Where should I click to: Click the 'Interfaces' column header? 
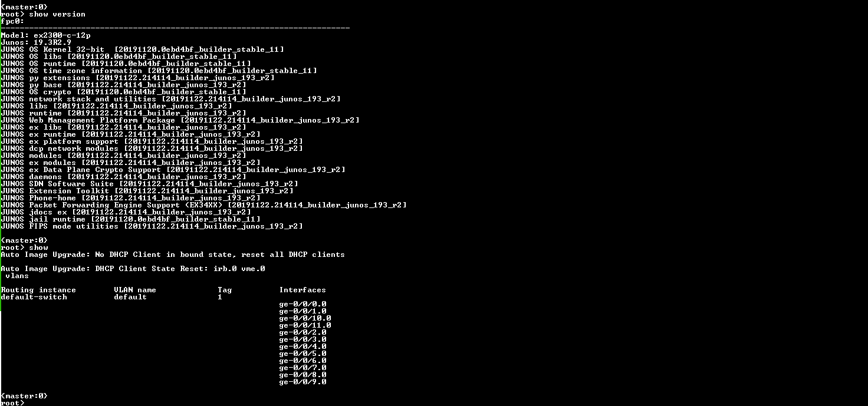[x=303, y=290]
